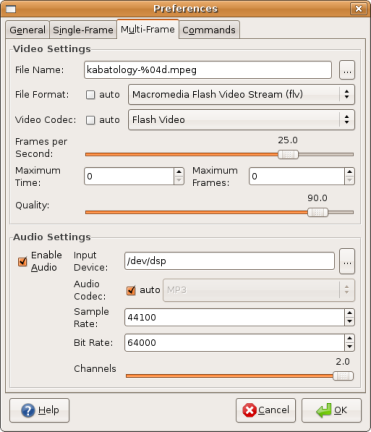
Task: Uncheck auto Audio Codec checkbox
Action: click(131, 290)
